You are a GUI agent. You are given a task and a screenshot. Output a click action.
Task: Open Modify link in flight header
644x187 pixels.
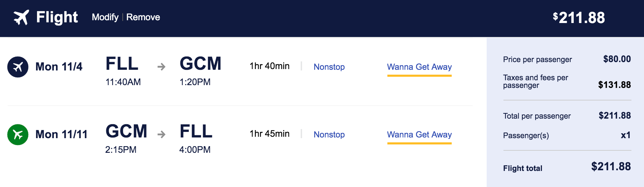(105, 17)
